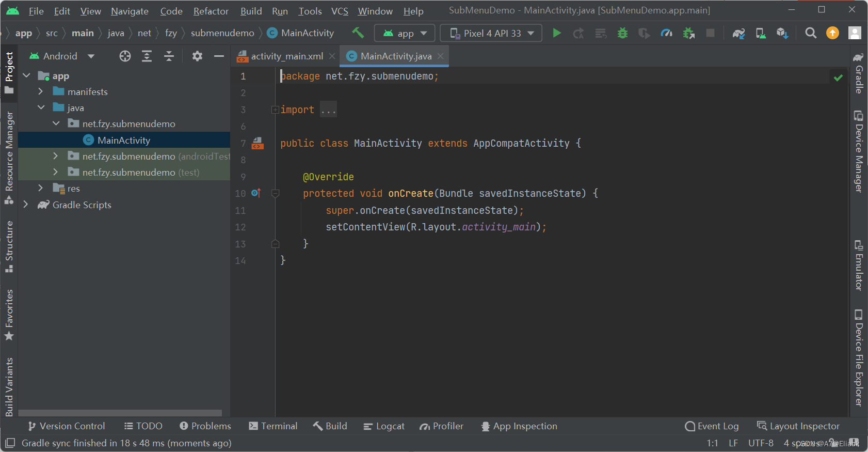The image size is (868, 452).
Task: Click the green inspection checkmark icon
Action: 838,77
